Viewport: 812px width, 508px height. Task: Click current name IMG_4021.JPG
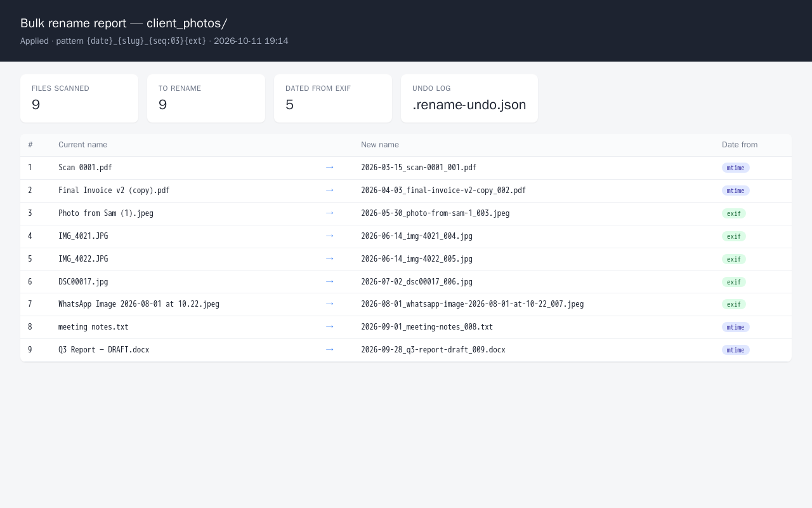click(x=83, y=236)
